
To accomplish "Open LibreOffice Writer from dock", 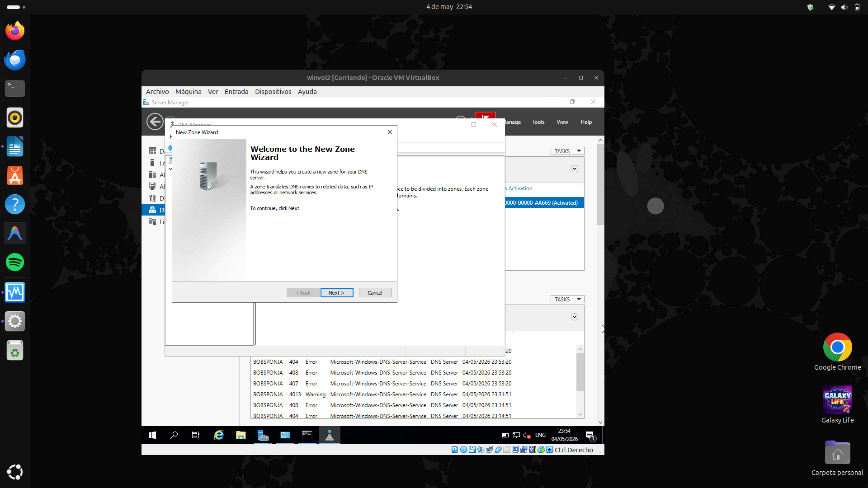I will (x=15, y=146).
